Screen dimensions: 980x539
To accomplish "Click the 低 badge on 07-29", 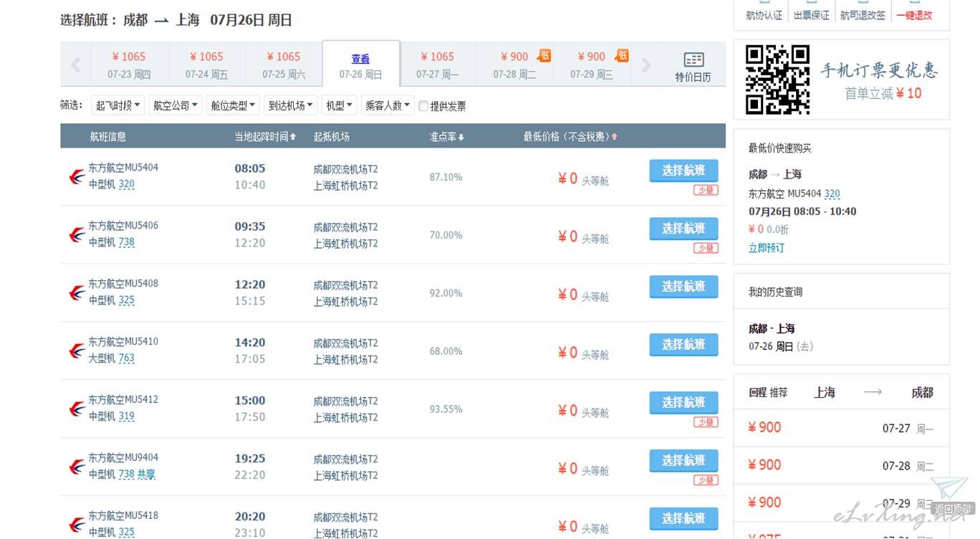I will pyautogui.click(x=622, y=55).
